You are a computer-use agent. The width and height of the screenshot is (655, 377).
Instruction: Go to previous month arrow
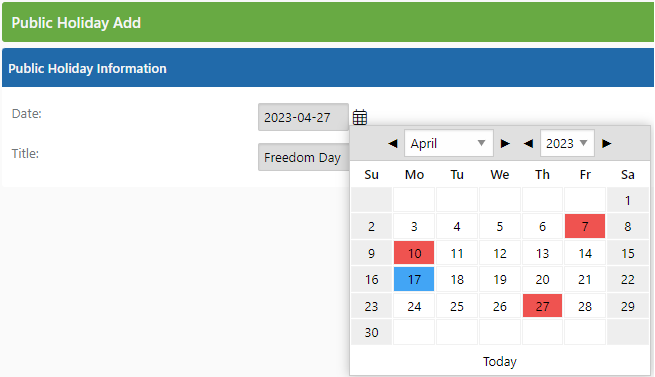392,143
